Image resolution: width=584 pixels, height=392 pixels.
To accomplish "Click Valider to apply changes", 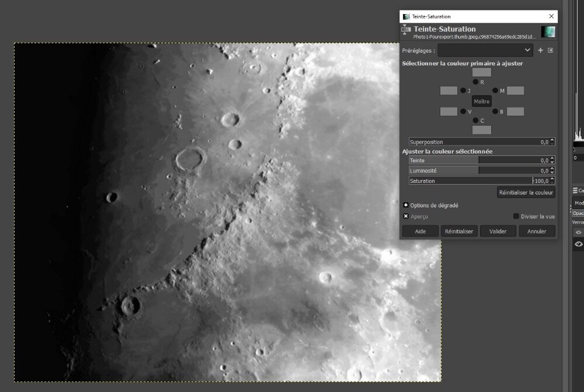I will pyautogui.click(x=498, y=231).
